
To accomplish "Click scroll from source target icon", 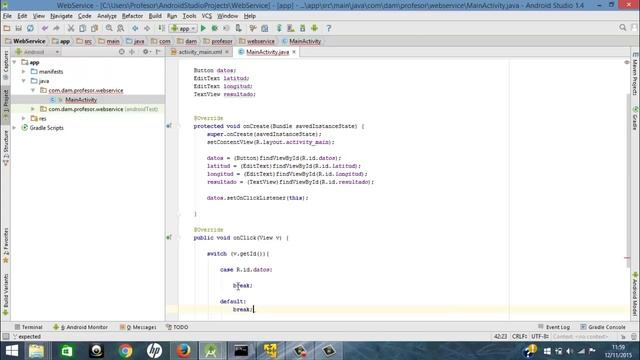I will pyautogui.click(x=122, y=52).
